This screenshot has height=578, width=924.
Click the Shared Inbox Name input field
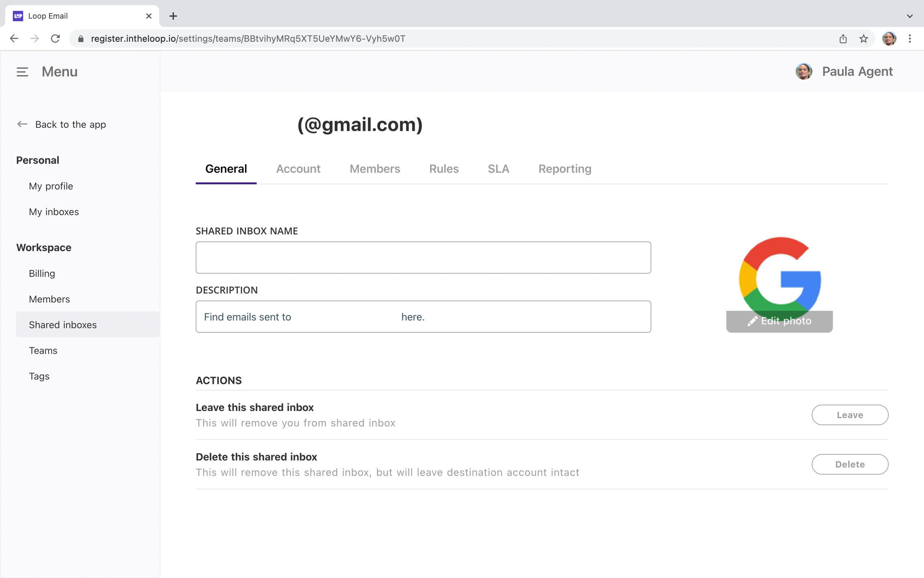coord(423,257)
